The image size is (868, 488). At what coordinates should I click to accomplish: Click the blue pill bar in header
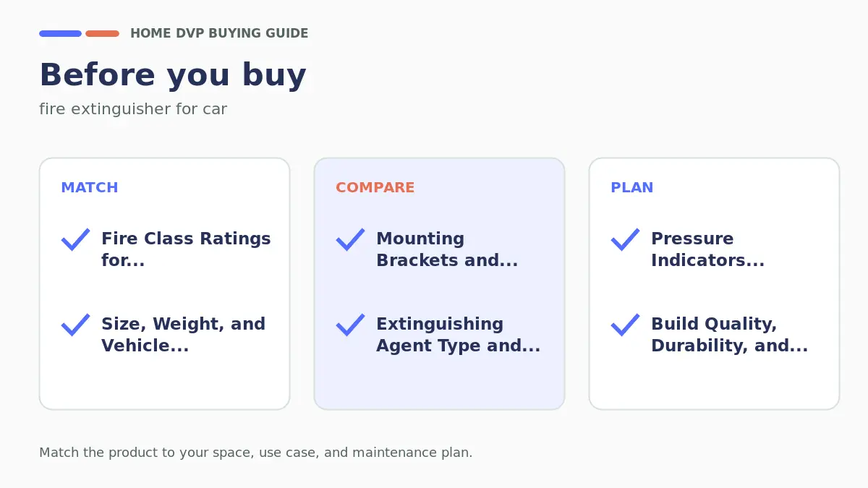[60, 33]
